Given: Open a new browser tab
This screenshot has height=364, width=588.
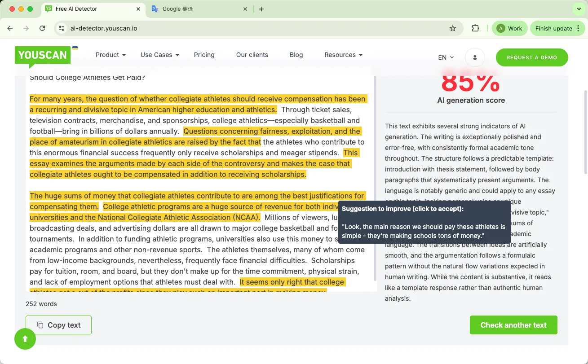Looking at the screenshot, I should (261, 9).
